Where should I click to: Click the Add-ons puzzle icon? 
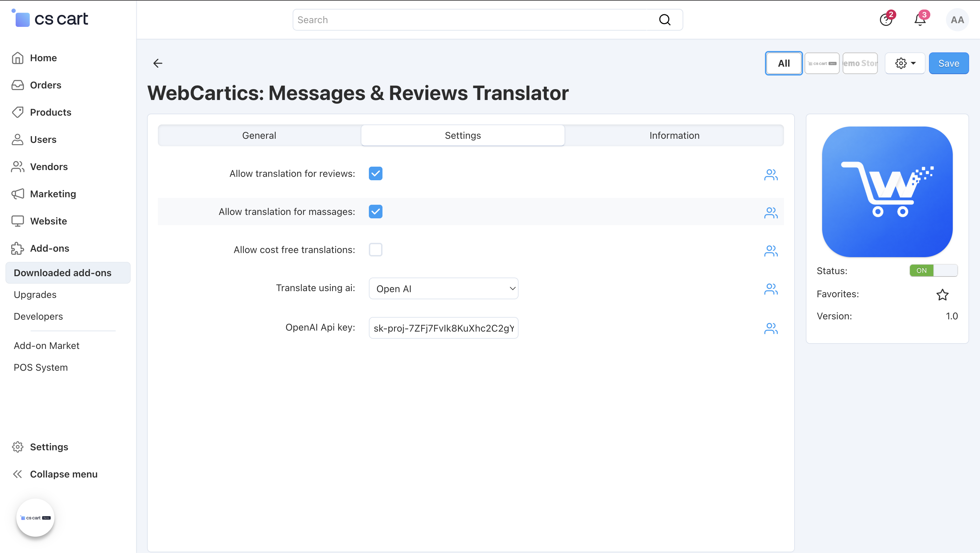tap(17, 248)
